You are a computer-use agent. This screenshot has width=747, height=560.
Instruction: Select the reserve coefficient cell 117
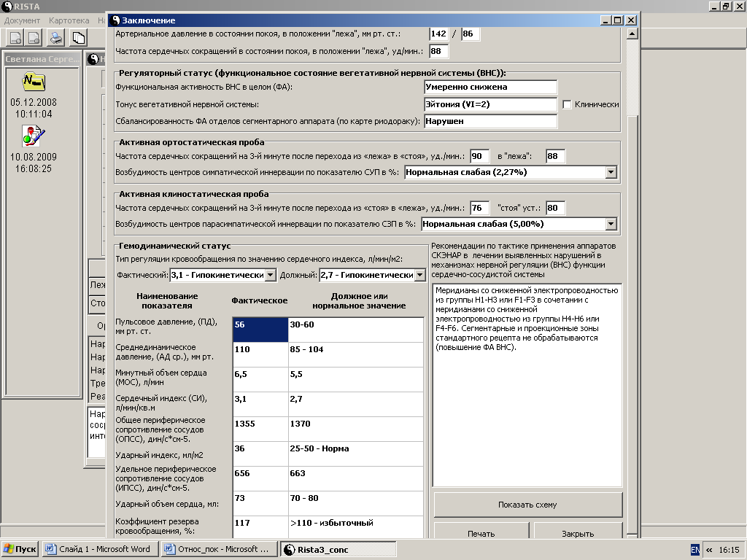click(x=260, y=527)
